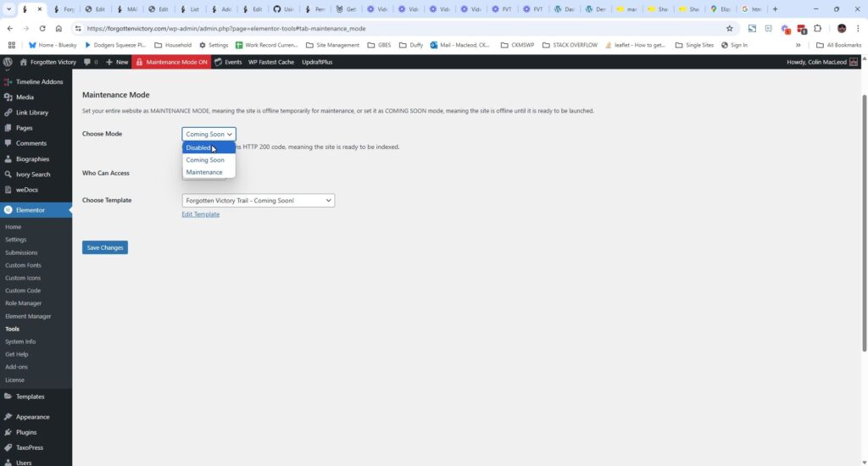Reload the page with refresh icon

42,28
